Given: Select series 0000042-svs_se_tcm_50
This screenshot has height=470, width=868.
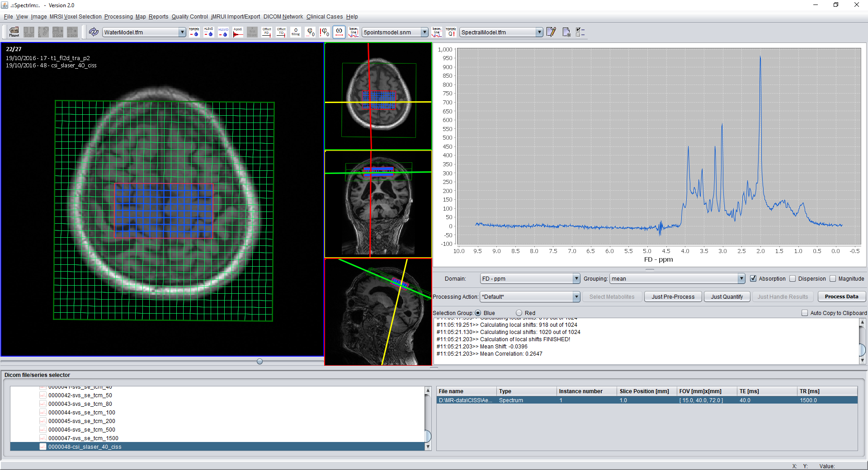Looking at the screenshot, I should click(x=80, y=395).
